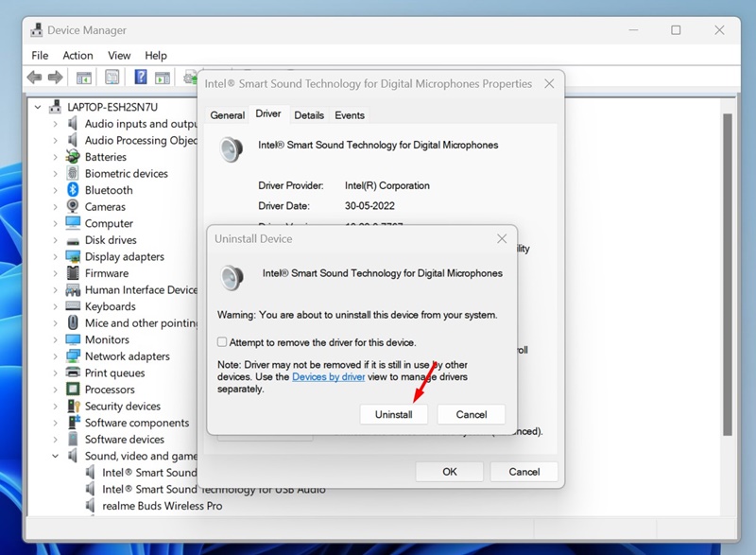Collapse the LAPTOP-ESH2SN7U root node
This screenshot has width=756, height=555.
(38, 107)
